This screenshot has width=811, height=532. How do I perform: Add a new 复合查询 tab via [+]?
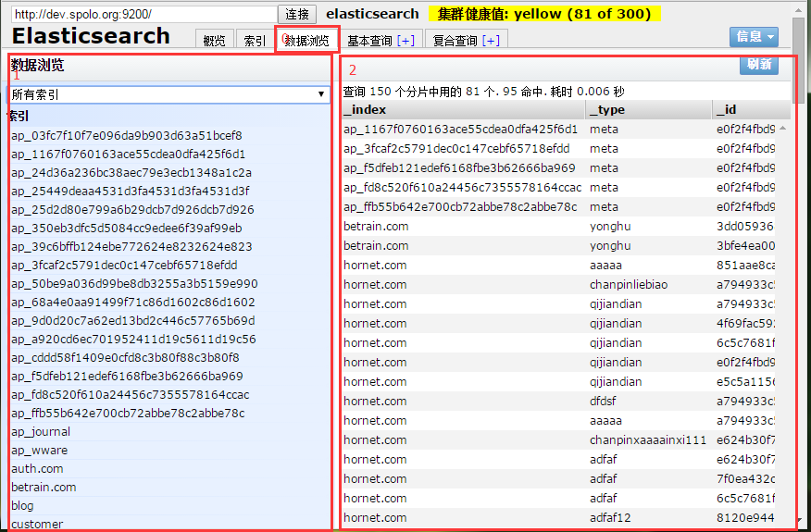click(x=491, y=41)
